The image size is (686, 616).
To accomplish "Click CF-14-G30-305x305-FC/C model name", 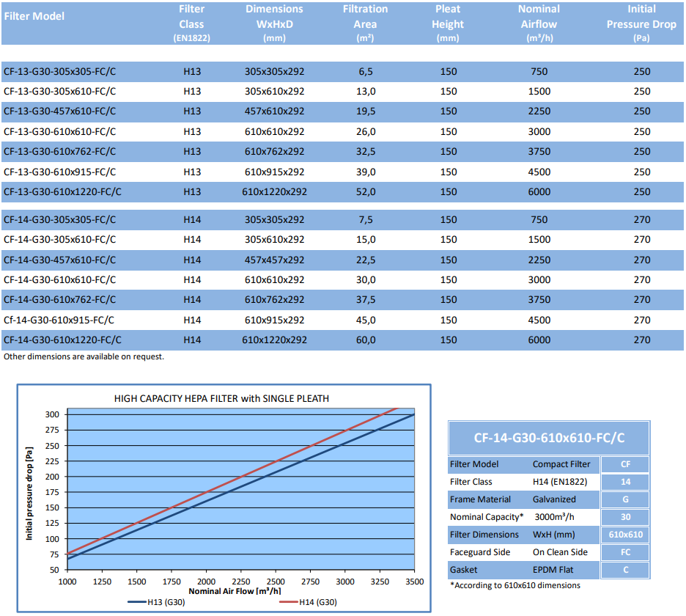I will [59, 220].
